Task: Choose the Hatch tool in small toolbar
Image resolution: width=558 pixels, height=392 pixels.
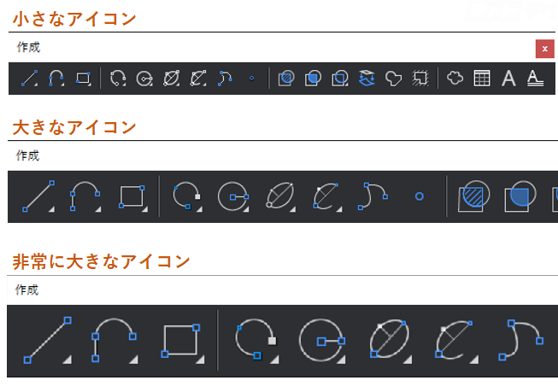Action: click(286, 79)
